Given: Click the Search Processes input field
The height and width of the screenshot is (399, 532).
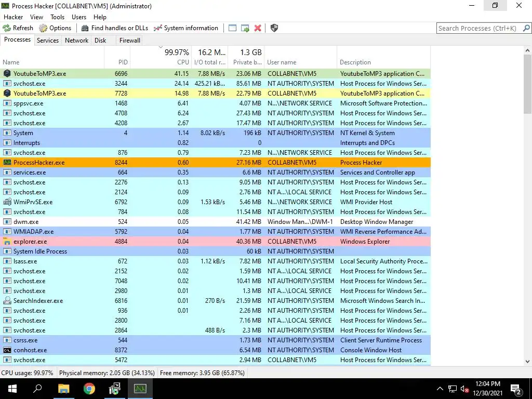Looking at the screenshot, I should [x=478, y=28].
